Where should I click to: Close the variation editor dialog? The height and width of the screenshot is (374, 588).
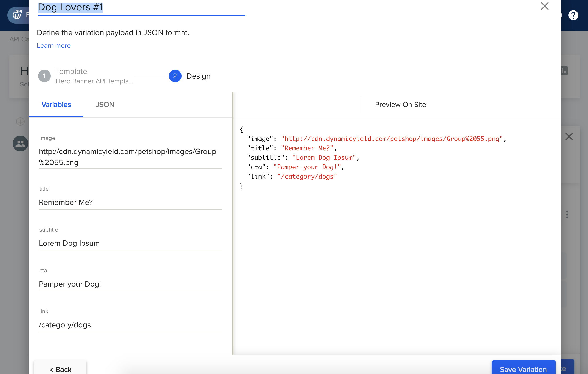click(x=545, y=6)
